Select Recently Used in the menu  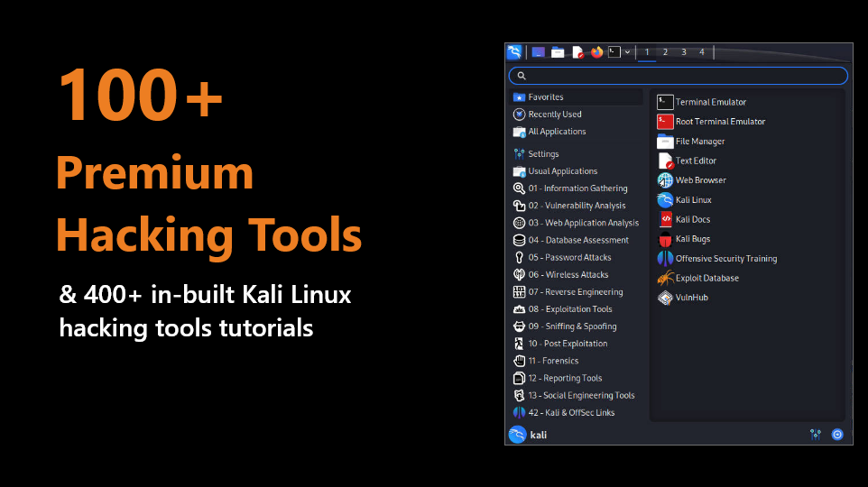(554, 115)
